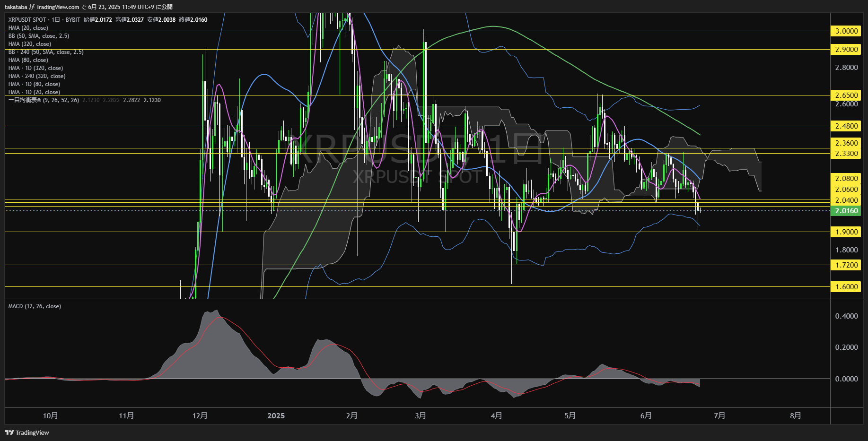Click the 2.6500 yellow price label
This screenshot has width=868, height=441.
[846, 95]
